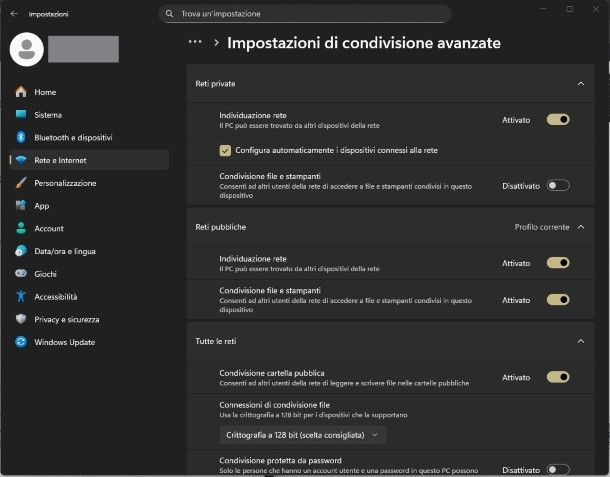Turn off Condivisione cartella pubblica
Image resolution: width=610 pixels, height=477 pixels.
pyautogui.click(x=558, y=377)
